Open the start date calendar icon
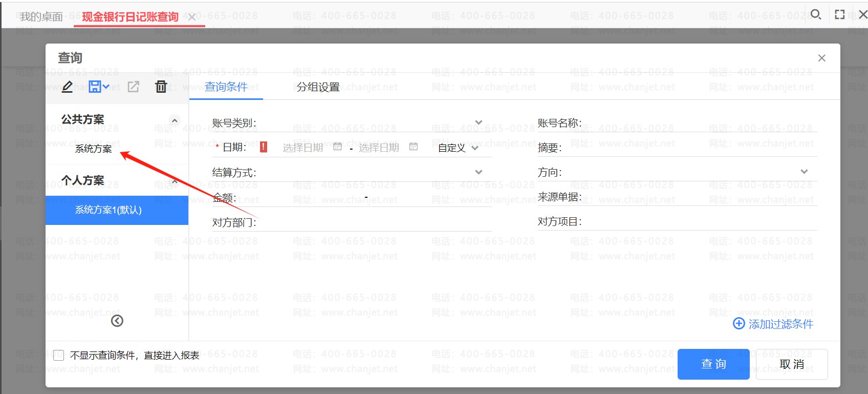Viewport: 868px width, 394px height. 337,147
